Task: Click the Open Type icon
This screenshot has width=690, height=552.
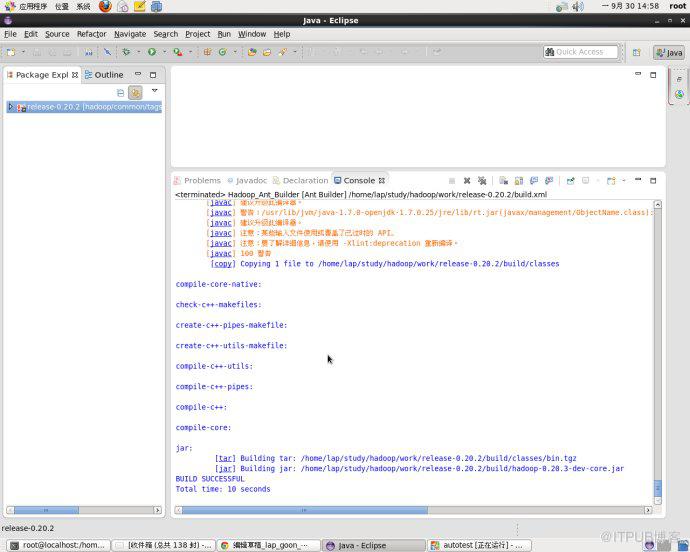Action: (x=252, y=52)
